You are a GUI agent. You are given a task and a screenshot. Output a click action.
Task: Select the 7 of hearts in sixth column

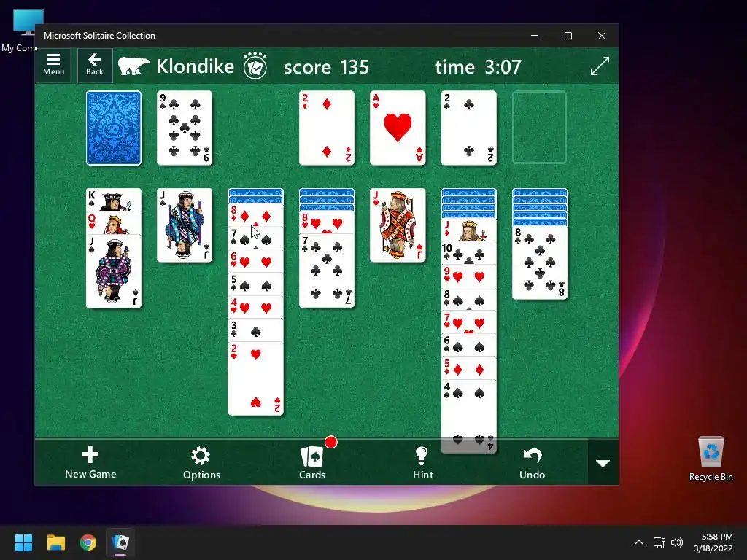coord(469,322)
